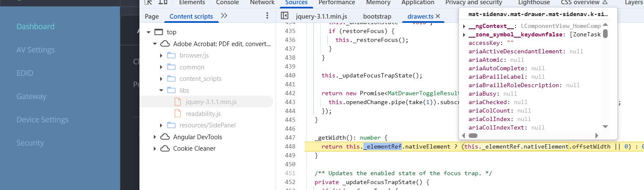The width and height of the screenshot is (644, 190).
Task: Switch to the jquery-3.1.1.min.js editor tab
Action: coord(322,17)
